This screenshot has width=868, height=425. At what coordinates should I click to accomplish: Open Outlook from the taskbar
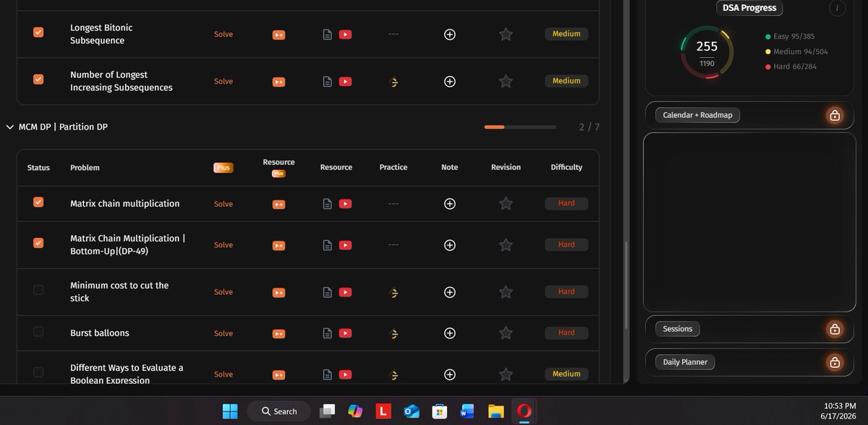point(412,411)
